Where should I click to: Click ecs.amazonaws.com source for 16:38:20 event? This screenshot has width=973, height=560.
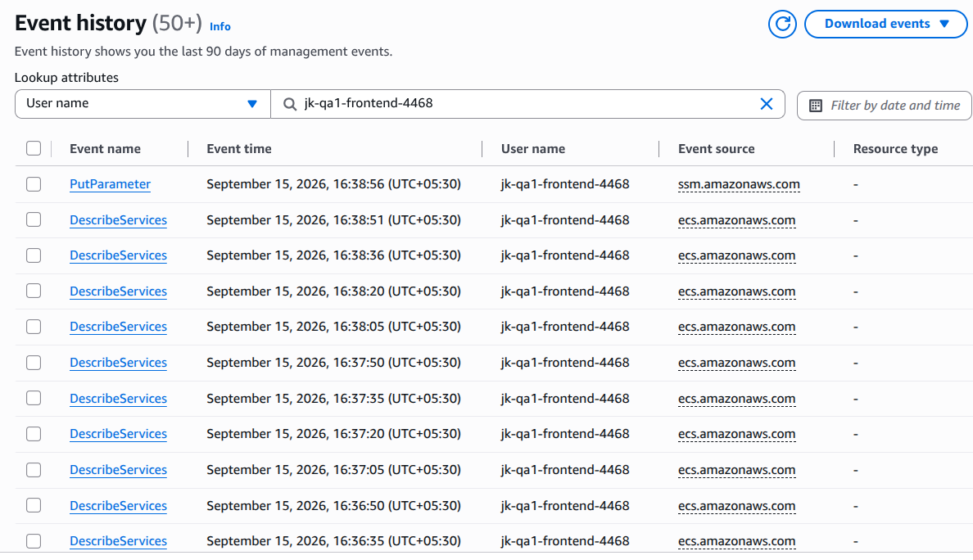coord(736,291)
